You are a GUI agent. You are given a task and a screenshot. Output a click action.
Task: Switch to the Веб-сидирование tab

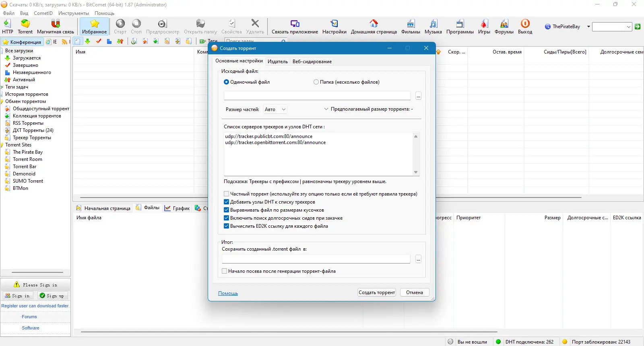tap(312, 62)
